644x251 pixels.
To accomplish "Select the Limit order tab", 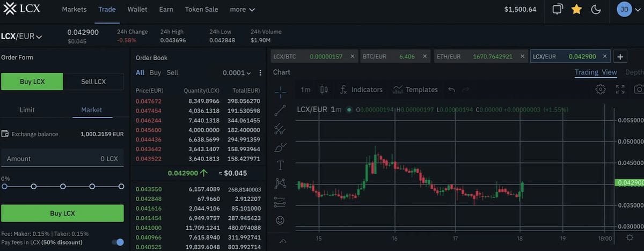I will 27,110.
